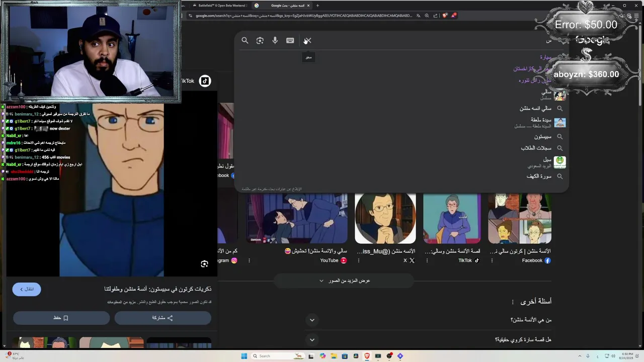Click the انتقال visit button

click(x=27, y=289)
